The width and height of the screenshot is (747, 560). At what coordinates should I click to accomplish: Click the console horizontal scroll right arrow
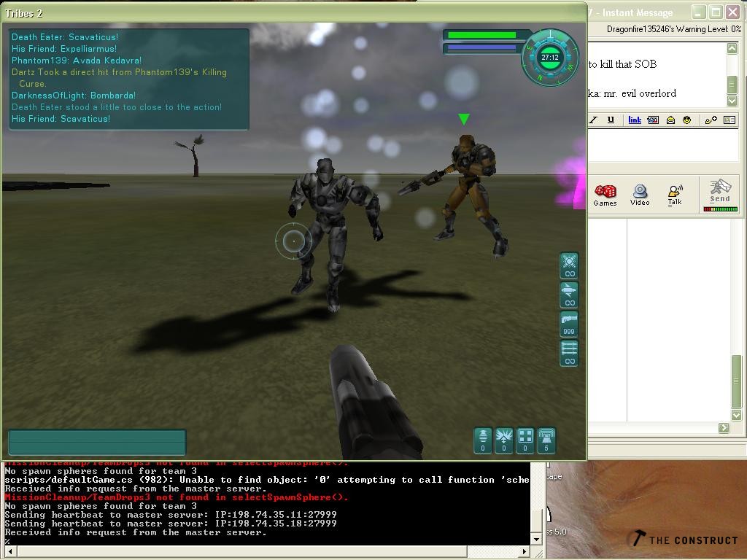[525, 552]
